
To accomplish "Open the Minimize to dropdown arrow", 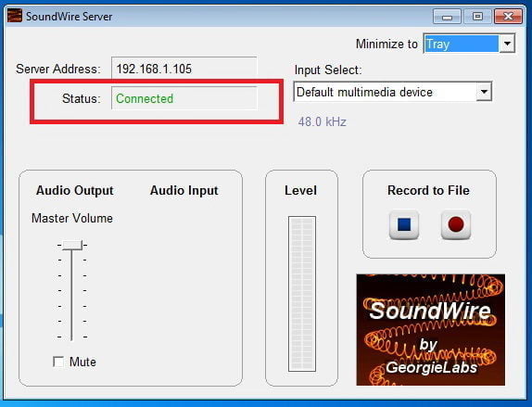I will click(507, 44).
